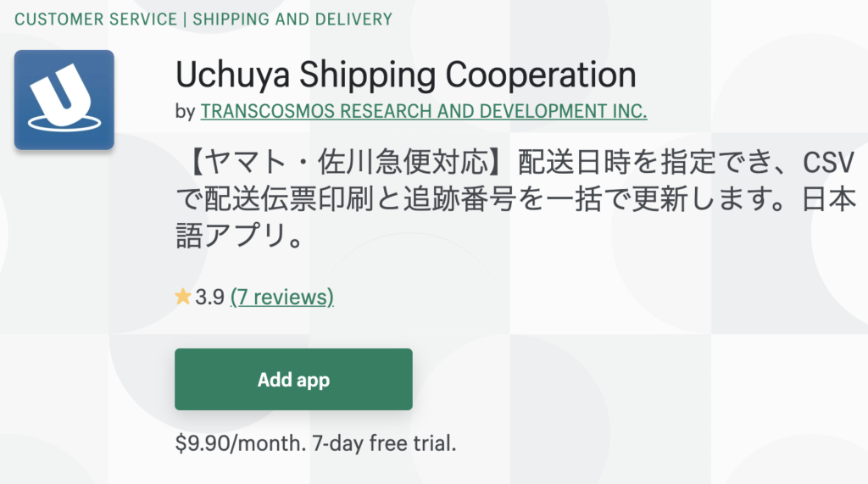Click the yellow star rating icon
The image size is (868, 484).
coord(182,297)
